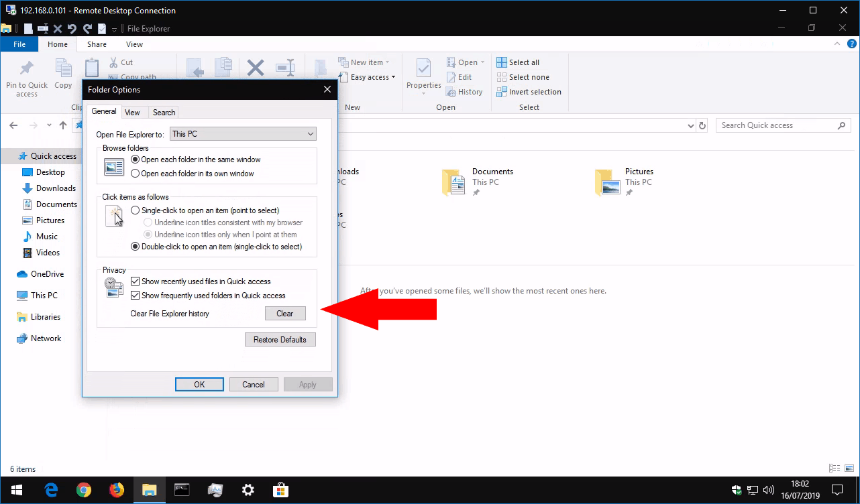Expand the Easy access dropdown
This screenshot has width=860, height=504.
(x=393, y=77)
